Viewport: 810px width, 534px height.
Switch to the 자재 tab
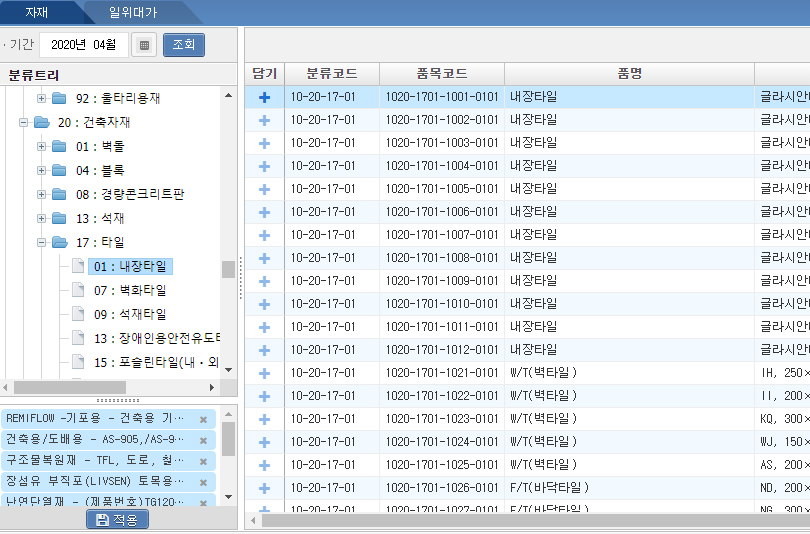point(37,12)
